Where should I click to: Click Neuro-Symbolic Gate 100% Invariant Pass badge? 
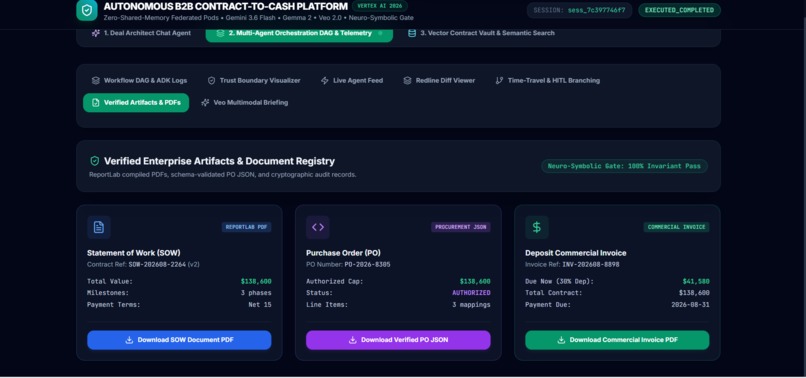(625, 166)
